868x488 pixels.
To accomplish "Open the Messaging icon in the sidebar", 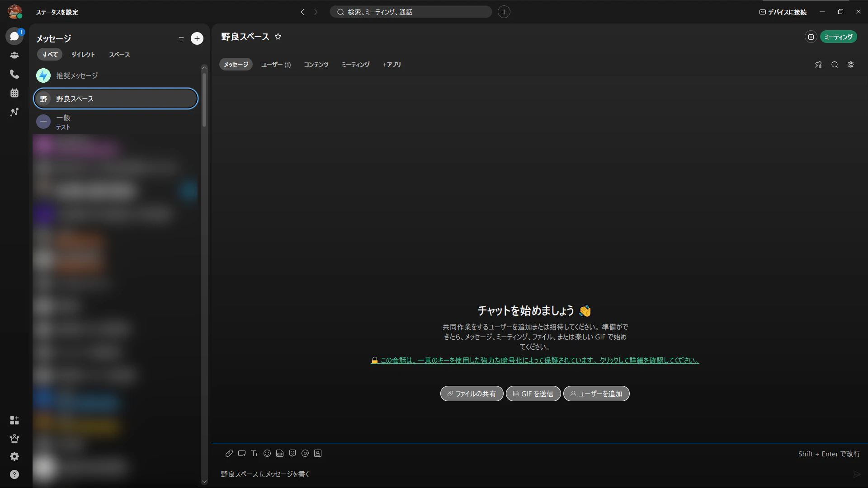I will (x=14, y=36).
